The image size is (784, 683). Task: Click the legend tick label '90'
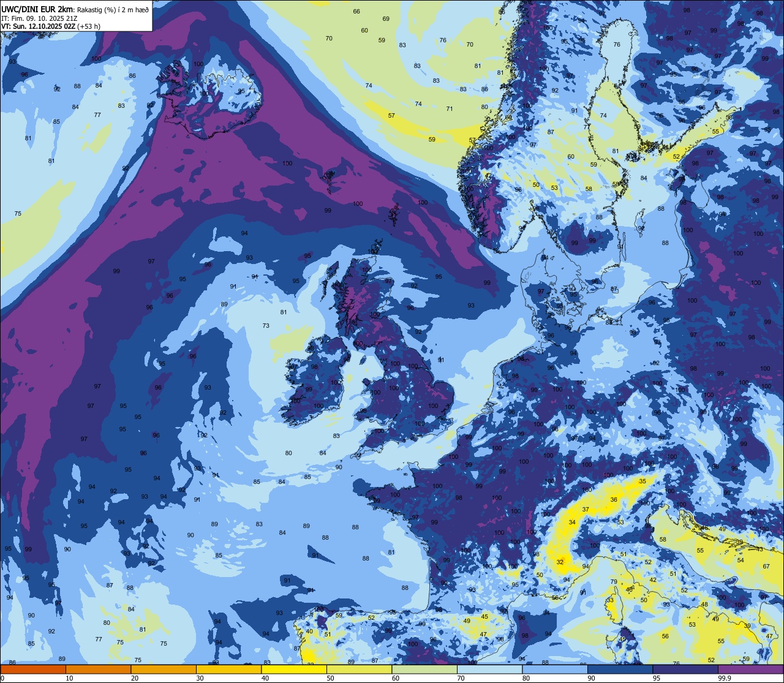pos(591,678)
